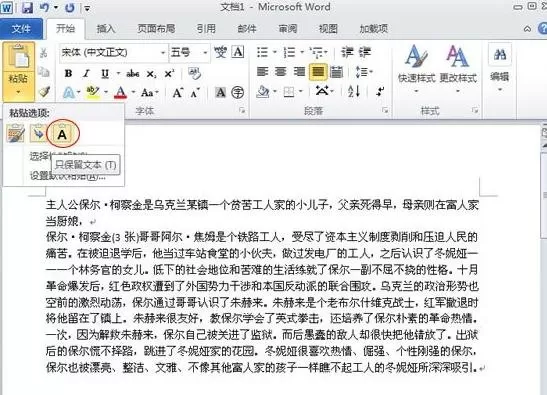Align text right

click(299, 72)
